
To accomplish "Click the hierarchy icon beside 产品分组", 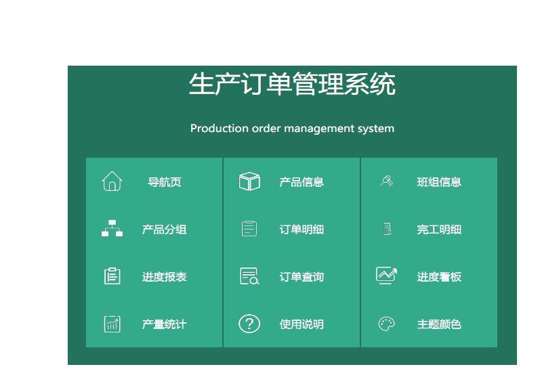I will click(x=112, y=228).
